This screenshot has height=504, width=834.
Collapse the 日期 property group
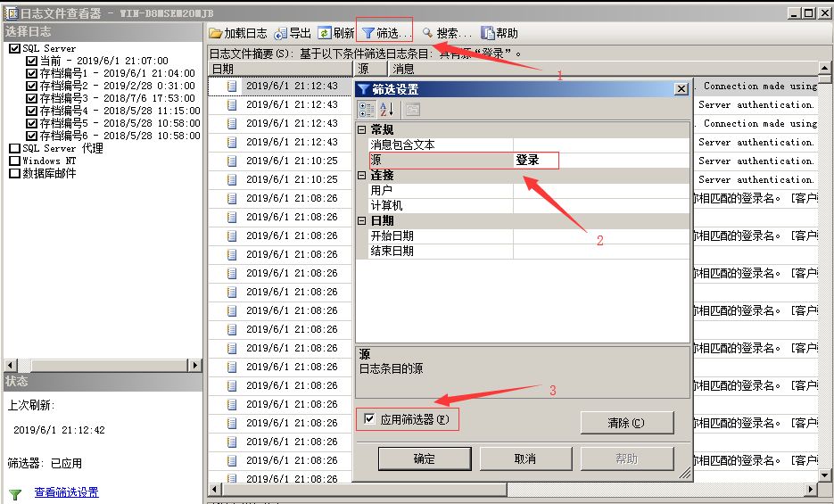tap(362, 221)
